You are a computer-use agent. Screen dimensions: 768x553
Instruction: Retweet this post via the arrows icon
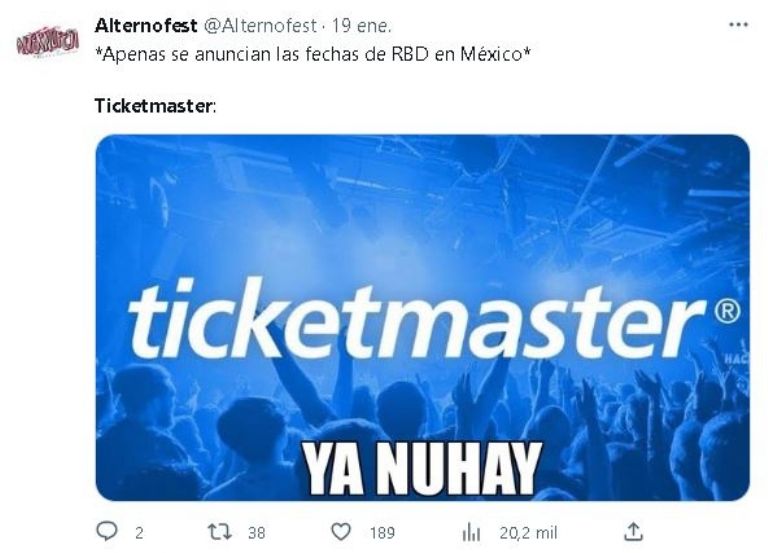(x=220, y=532)
